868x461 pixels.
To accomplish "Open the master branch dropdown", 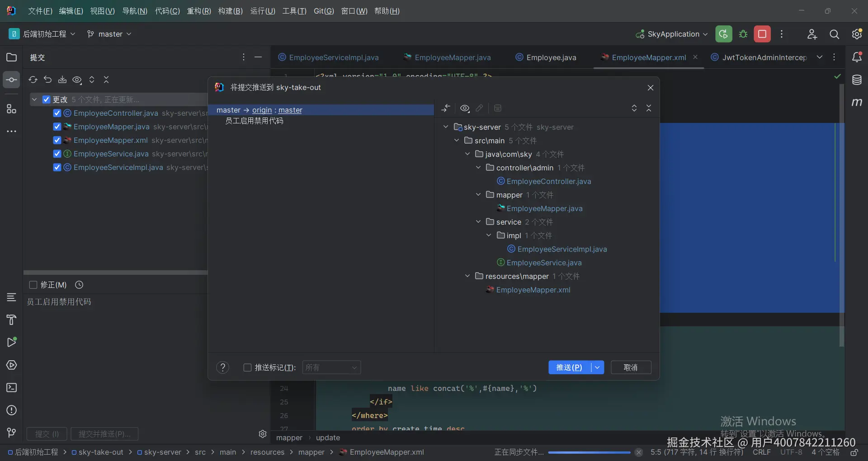I will [x=109, y=34].
